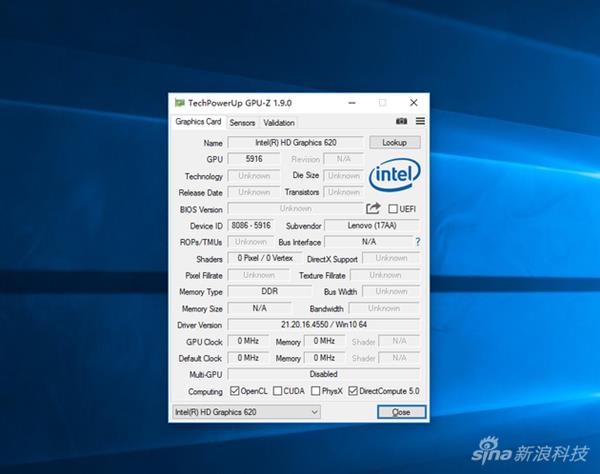Click the Shader field in GPU Clock row

click(x=399, y=341)
